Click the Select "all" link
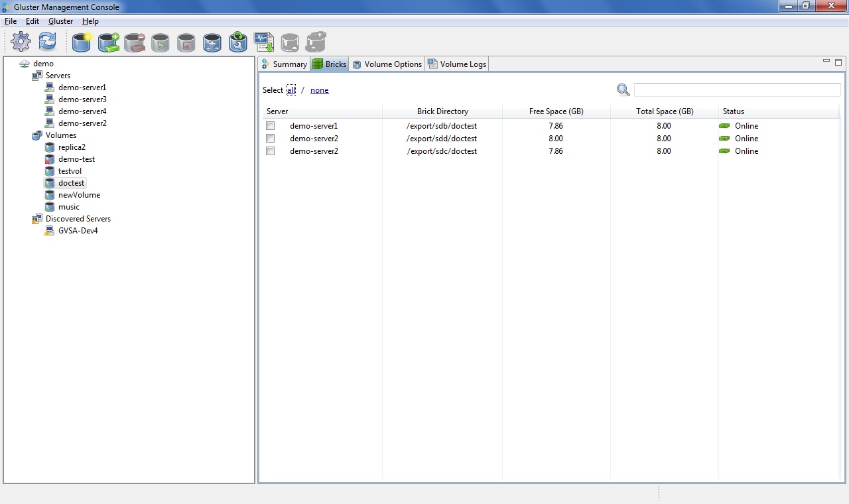The height and width of the screenshot is (504, 849). pos(291,90)
